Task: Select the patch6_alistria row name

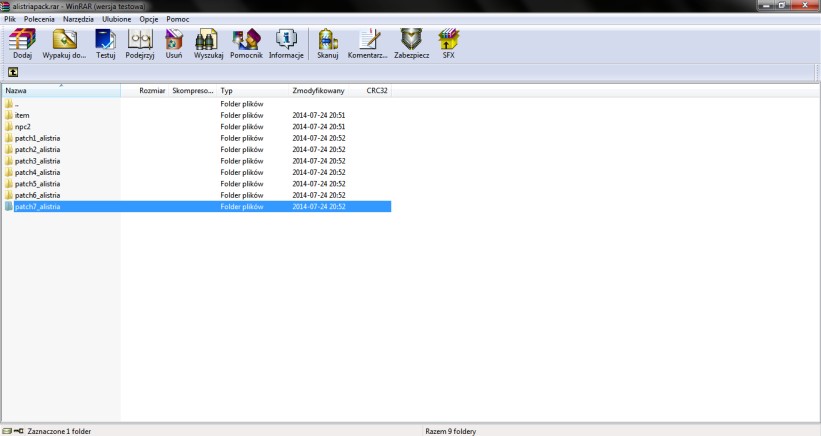Action: (x=37, y=195)
